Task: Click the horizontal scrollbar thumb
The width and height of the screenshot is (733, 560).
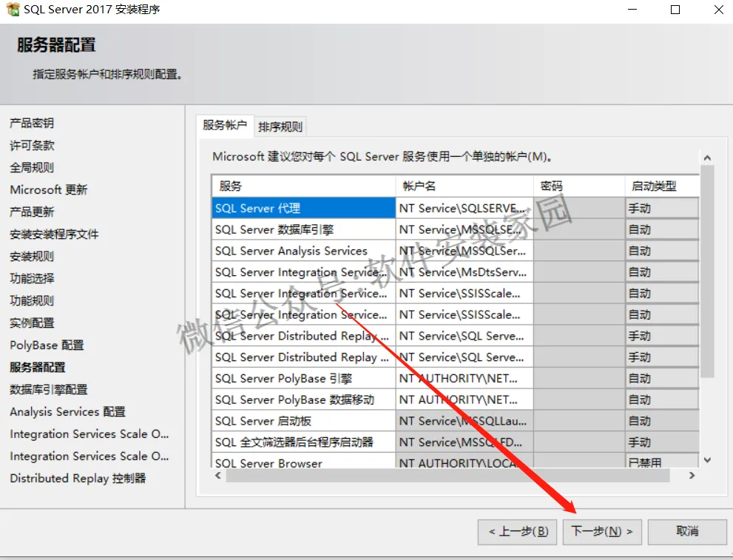Action: 447,476
